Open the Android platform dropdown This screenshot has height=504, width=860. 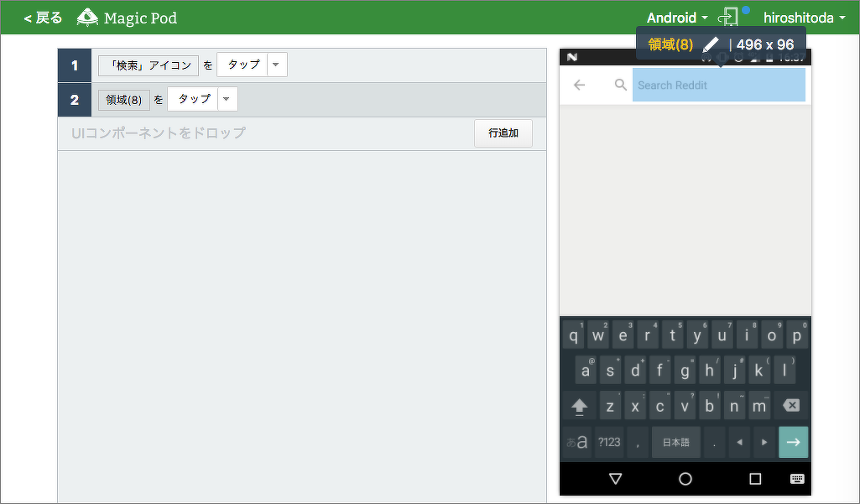click(x=677, y=18)
